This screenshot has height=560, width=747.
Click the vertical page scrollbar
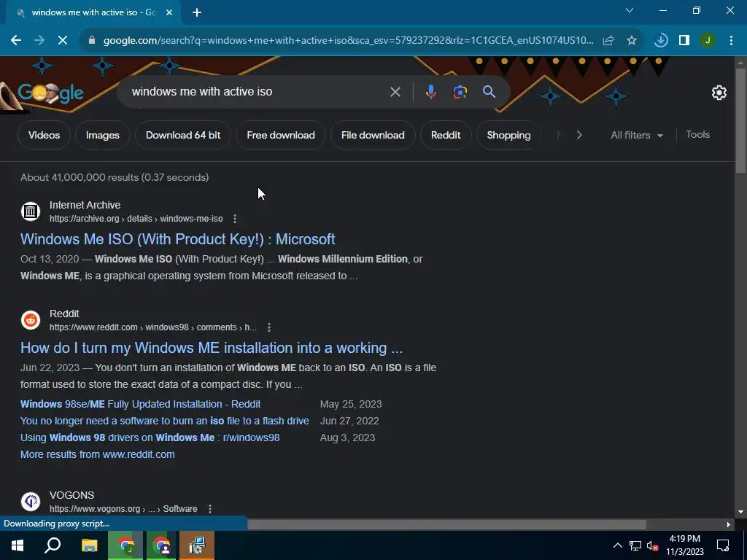(741, 121)
